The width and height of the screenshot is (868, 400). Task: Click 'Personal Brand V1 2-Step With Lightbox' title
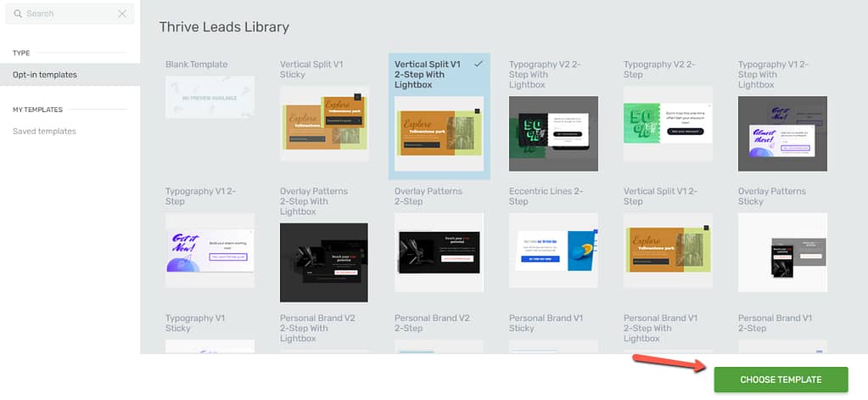(x=661, y=328)
